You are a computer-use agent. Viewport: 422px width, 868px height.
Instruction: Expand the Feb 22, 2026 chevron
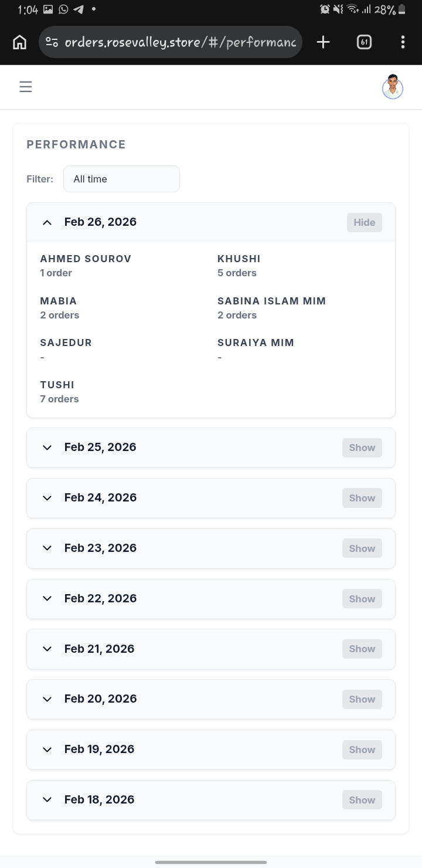47,599
